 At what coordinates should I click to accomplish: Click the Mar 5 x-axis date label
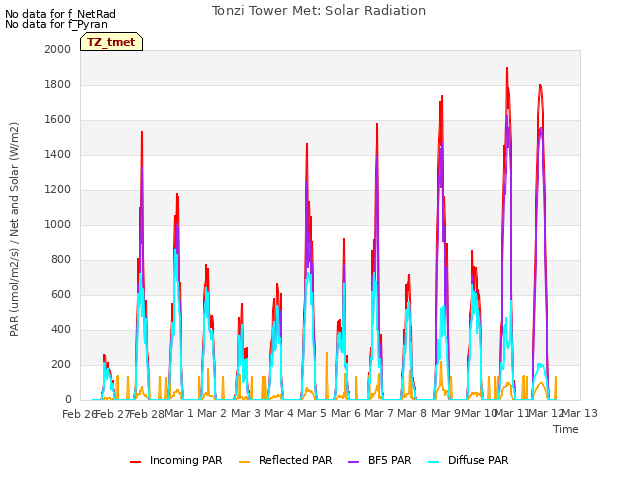pos(312,413)
